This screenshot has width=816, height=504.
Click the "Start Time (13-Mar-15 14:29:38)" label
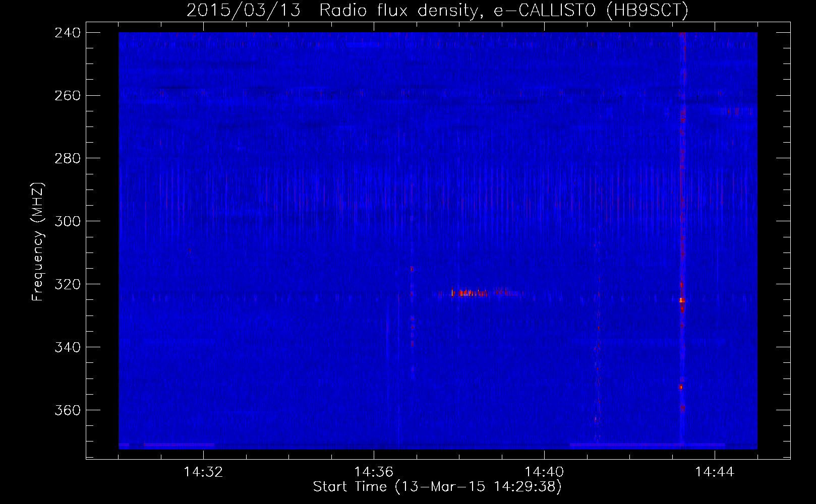coord(437,487)
